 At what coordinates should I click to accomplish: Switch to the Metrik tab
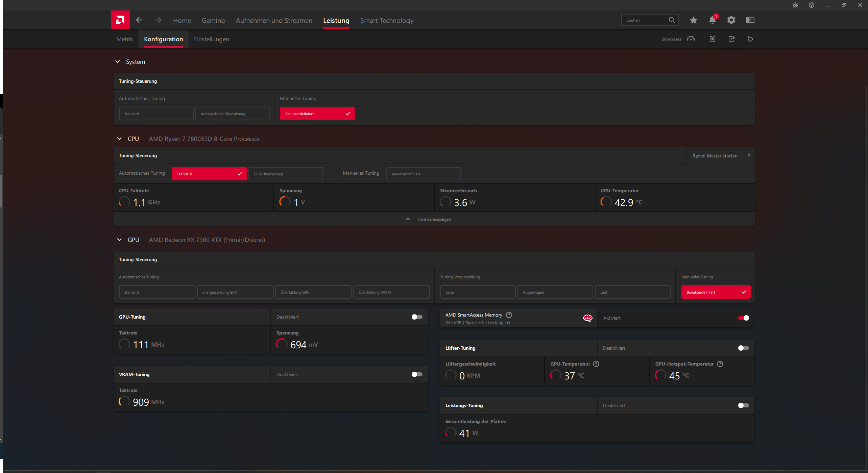pos(125,39)
